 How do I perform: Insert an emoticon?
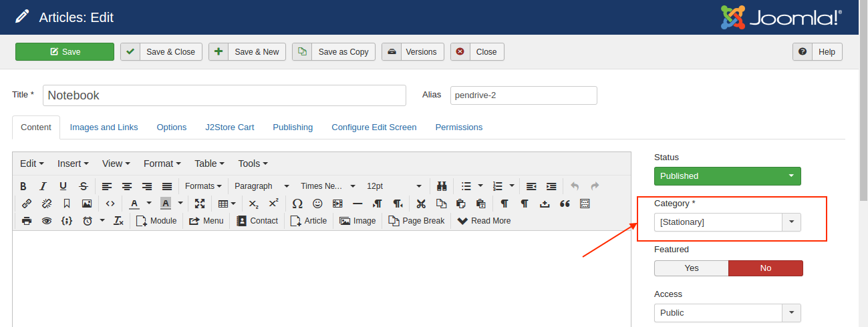tap(317, 204)
